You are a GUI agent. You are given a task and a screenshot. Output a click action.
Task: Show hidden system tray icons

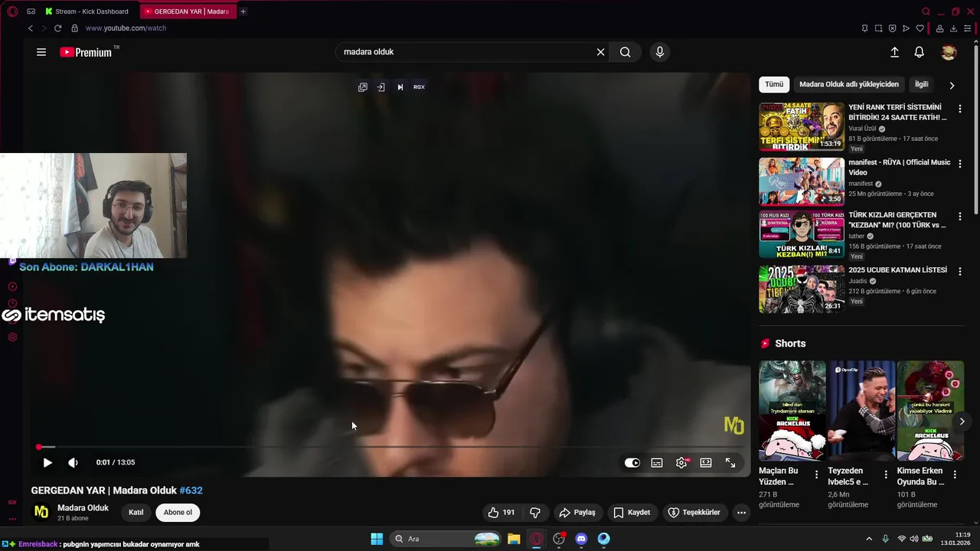pos(869,539)
